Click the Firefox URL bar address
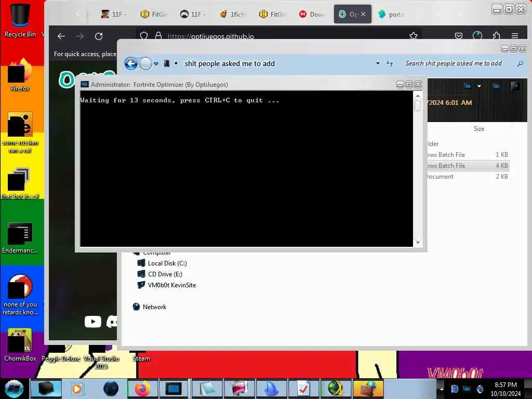The image size is (532, 399). [x=210, y=36]
